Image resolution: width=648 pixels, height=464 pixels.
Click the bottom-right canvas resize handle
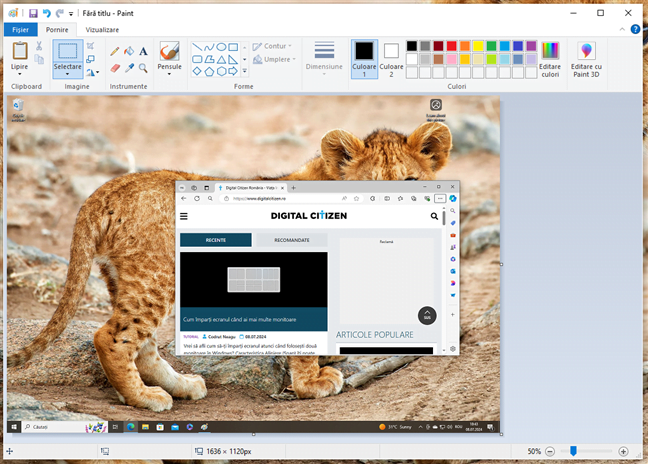(x=501, y=434)
